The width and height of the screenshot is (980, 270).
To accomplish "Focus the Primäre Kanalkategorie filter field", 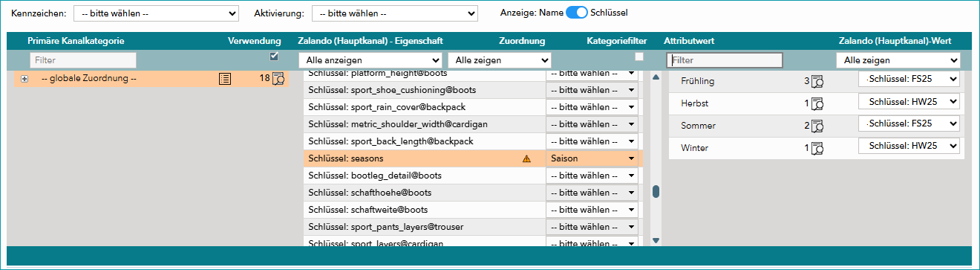I will pos(83,60).
